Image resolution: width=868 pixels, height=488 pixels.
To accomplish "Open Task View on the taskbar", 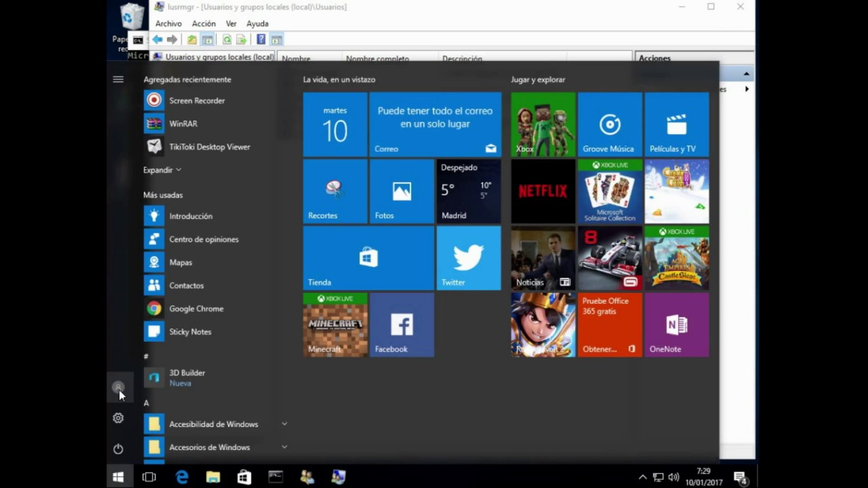I will coord(149,477).
